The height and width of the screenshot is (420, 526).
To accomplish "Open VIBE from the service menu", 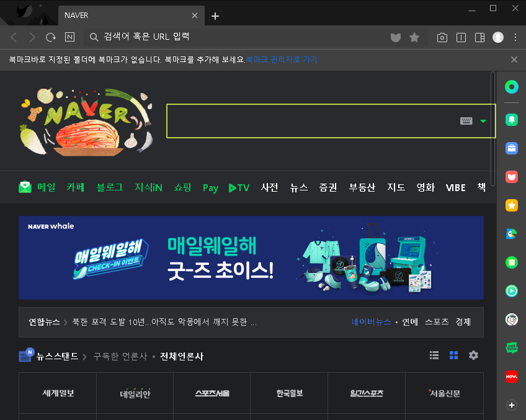I will [455, 187].
